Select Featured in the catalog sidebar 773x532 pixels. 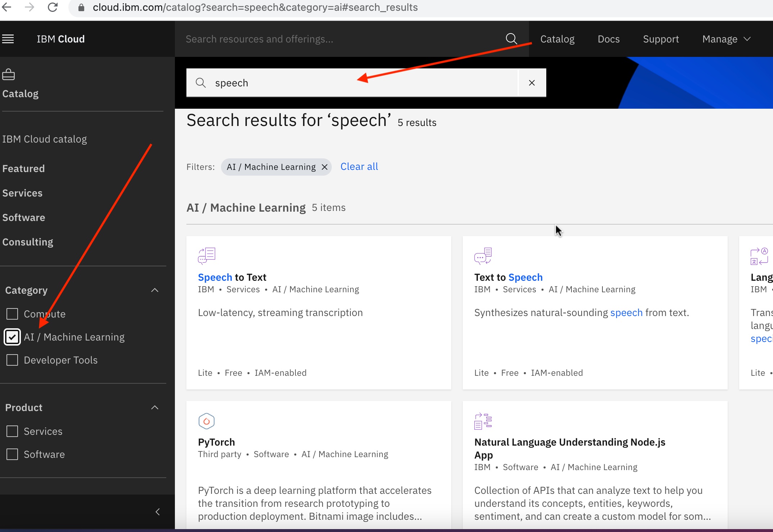tap(23, 168)
